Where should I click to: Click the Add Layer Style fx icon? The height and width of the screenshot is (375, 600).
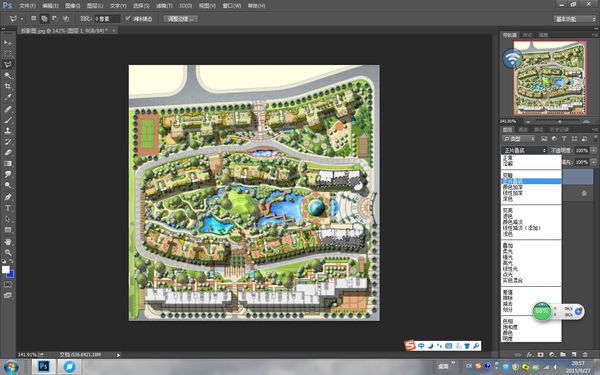coord(530,355)
